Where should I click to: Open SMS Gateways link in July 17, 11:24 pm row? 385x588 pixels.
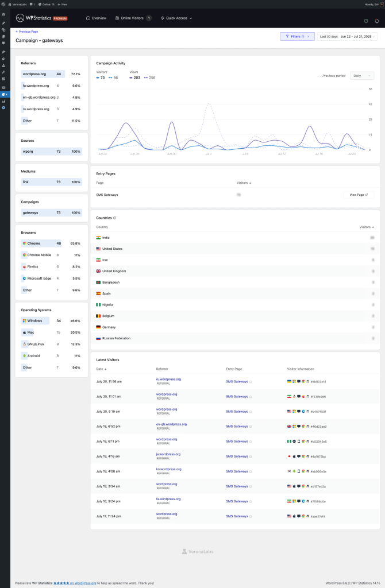[237, 516]
